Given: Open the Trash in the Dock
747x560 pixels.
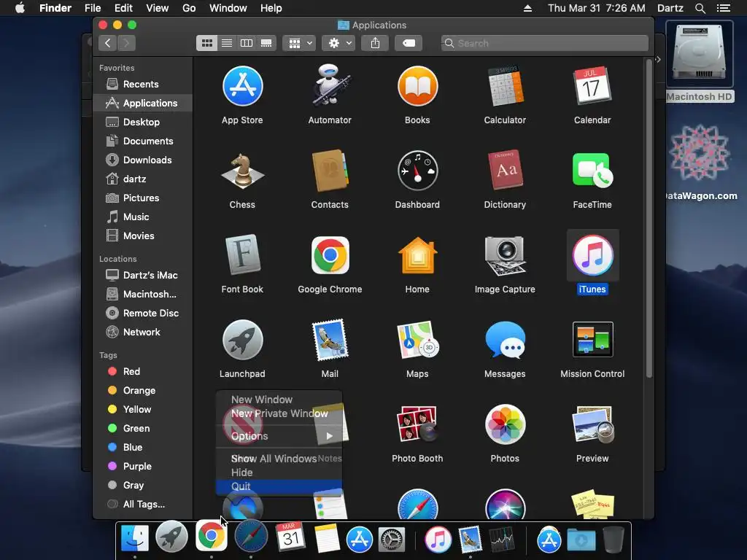Looking at the screenshot, I should pos(614,540).
